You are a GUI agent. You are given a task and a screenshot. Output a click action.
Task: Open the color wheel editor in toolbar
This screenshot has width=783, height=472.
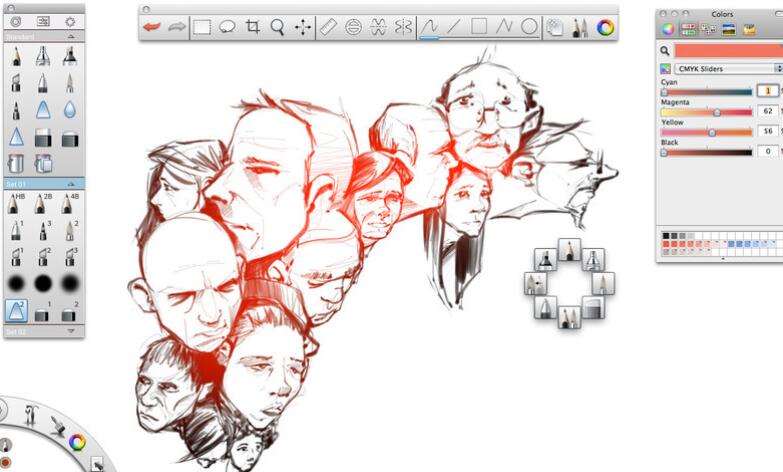point(605,27)
